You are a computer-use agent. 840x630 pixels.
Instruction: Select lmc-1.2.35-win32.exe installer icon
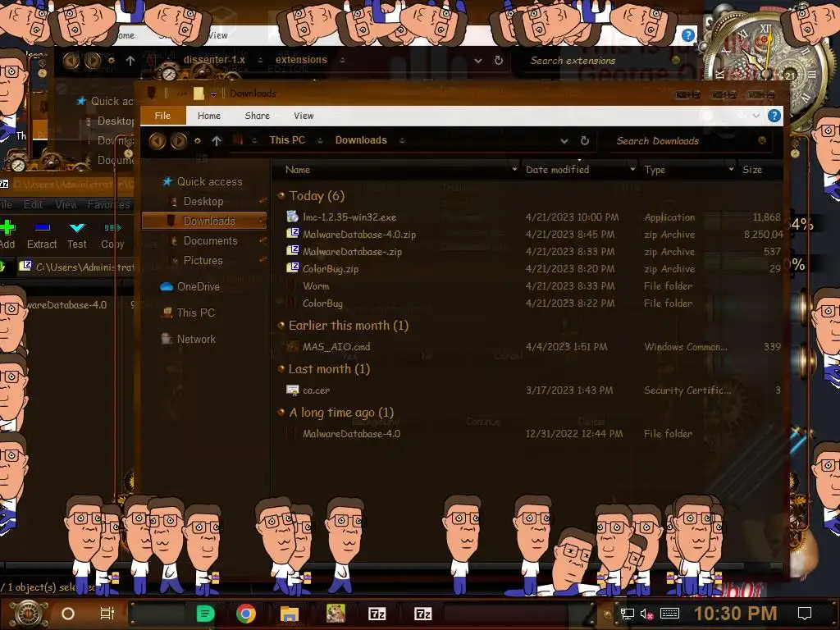click(293, 217)
